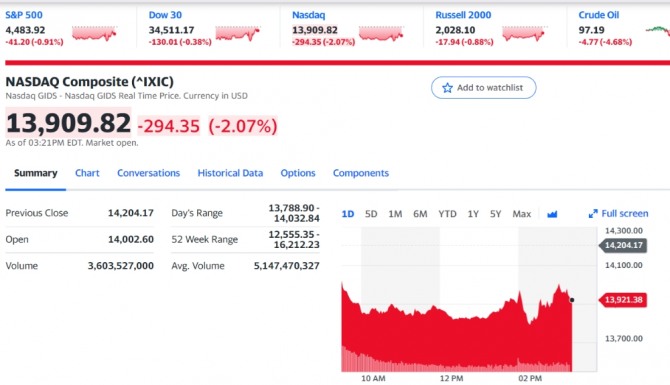Click the Add to watchlist button
Image resolution: width=670 pixels, height=385 pixels.
click(x=484, y=88)
